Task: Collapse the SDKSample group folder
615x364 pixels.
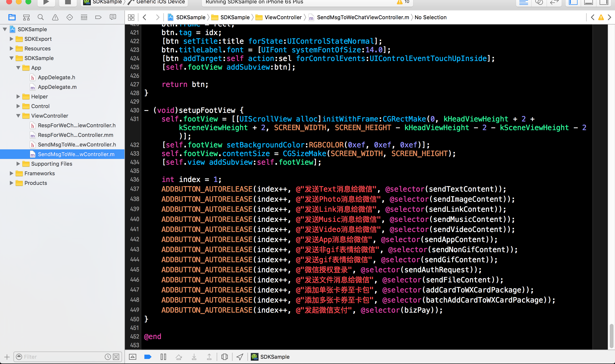Action: click(x=11, y=58)
